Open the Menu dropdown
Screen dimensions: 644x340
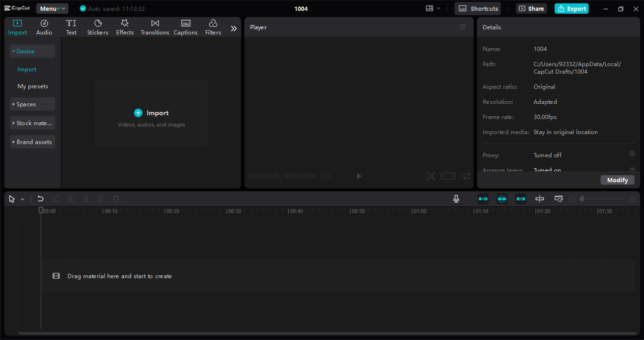click(52, 9)
